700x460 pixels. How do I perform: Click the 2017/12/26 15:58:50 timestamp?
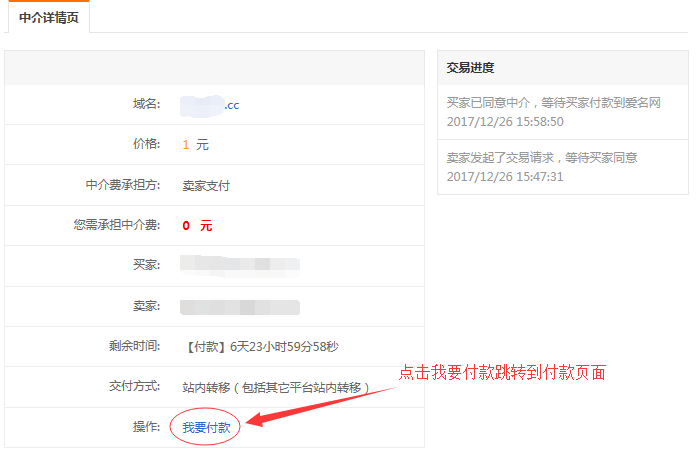tap(505, 122)
